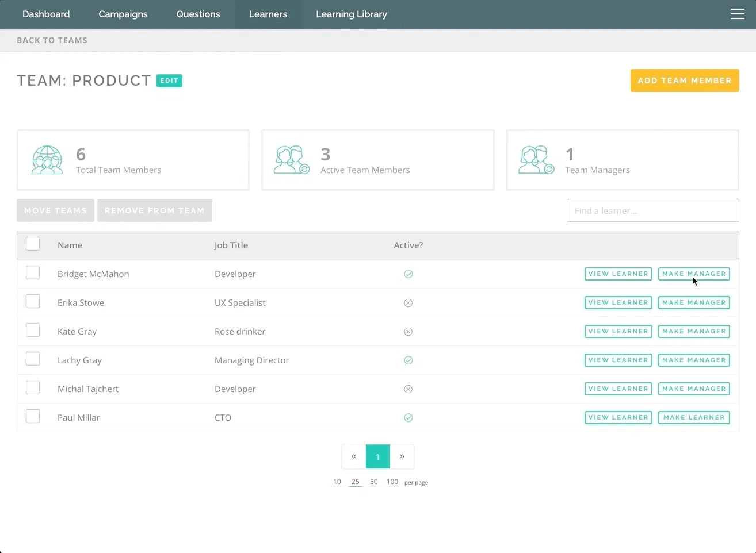The width and height of the screenshot is (756, 553).
Task: Click the Find a learner search field
Action: [653, 210]
